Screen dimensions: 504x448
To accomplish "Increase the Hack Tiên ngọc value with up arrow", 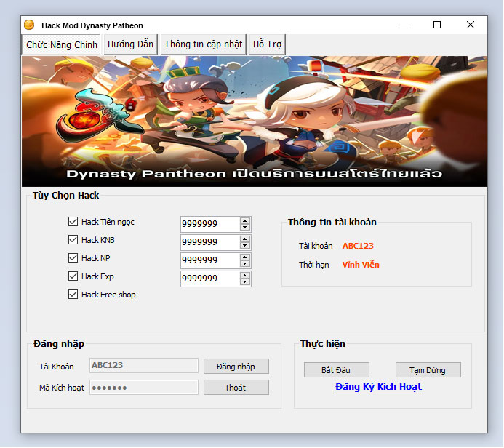I will tap(245, 221).
